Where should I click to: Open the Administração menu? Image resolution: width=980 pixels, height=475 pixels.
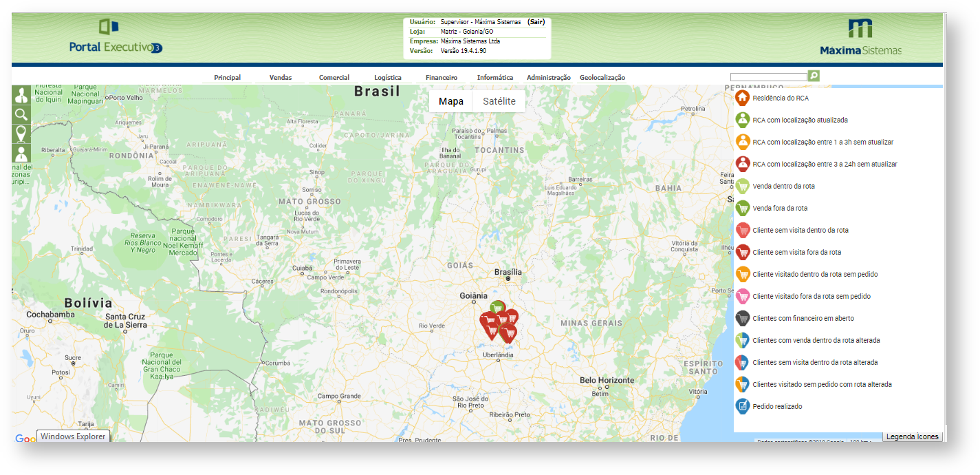pyautogui.click(x=549, y=78)
